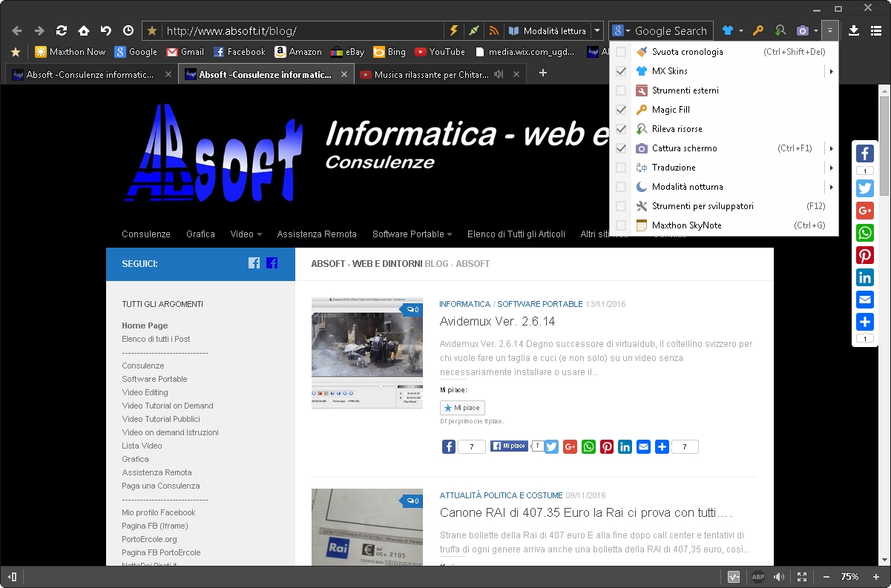Viewport: 891px width, 588px height.
Task: Expand the Traduzione submenu arrow
Action: 832,168
